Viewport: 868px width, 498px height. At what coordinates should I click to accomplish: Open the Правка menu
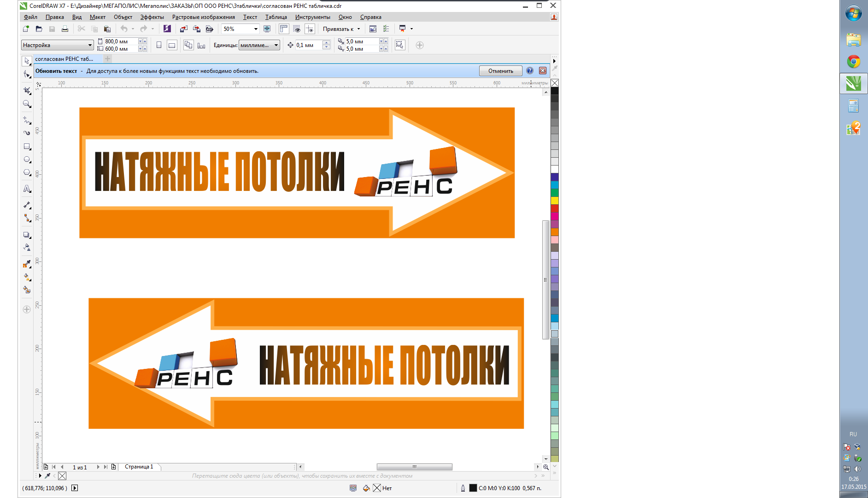pyautogui.click(x=55, y=17)
